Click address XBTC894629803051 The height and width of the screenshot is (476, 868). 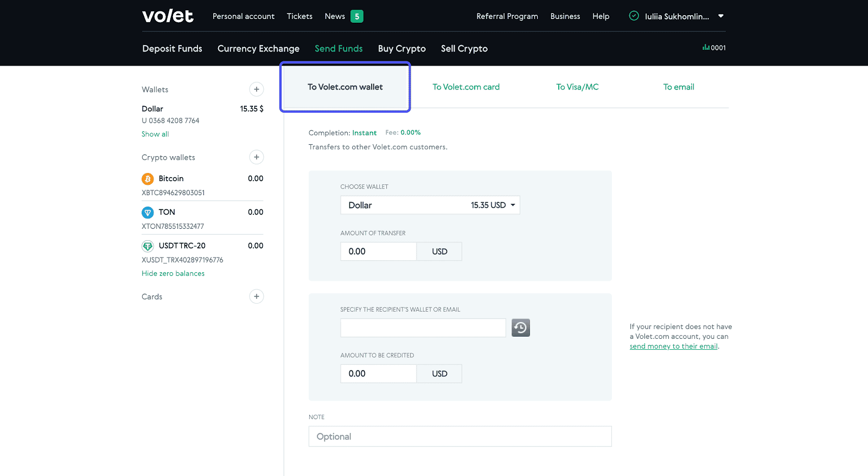tap(173, 193)
